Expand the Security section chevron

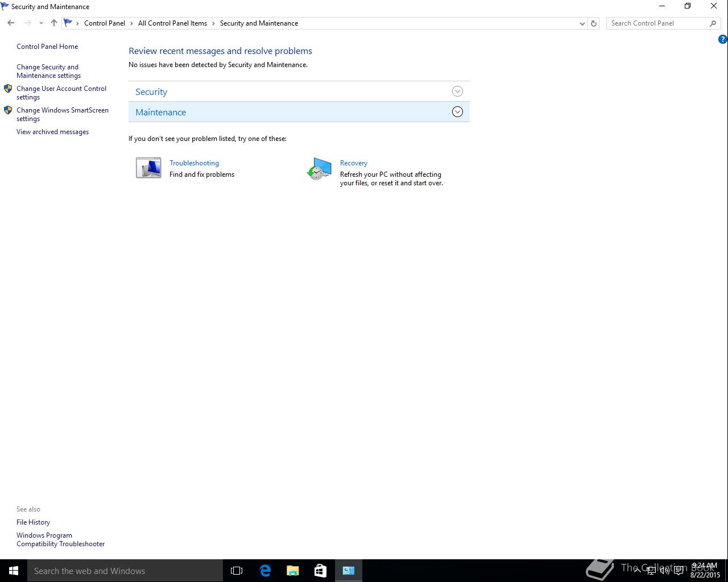[457, 92]
